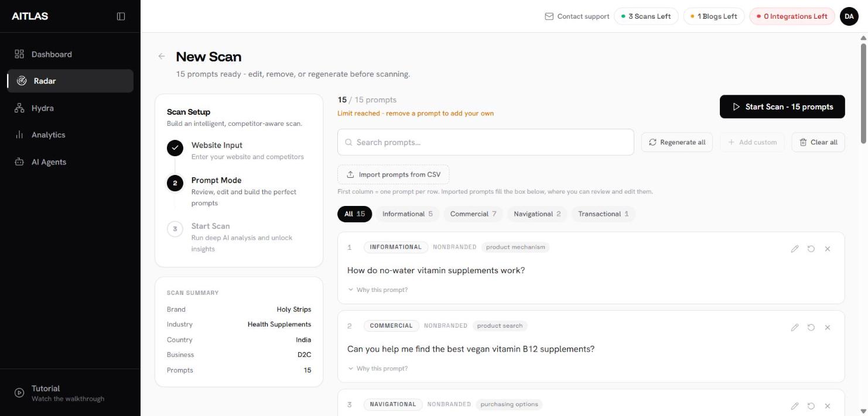
Task: Watch the Tutorial walkthrough
Action: [70, 393]
